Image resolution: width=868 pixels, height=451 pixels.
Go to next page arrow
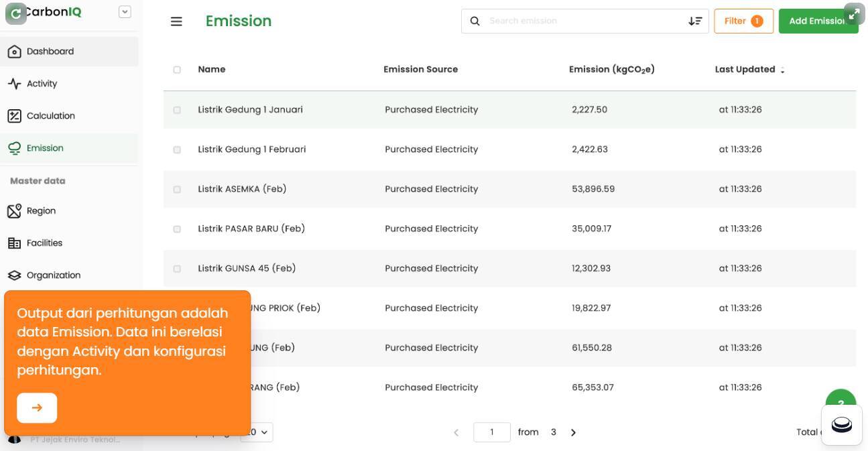573,433
